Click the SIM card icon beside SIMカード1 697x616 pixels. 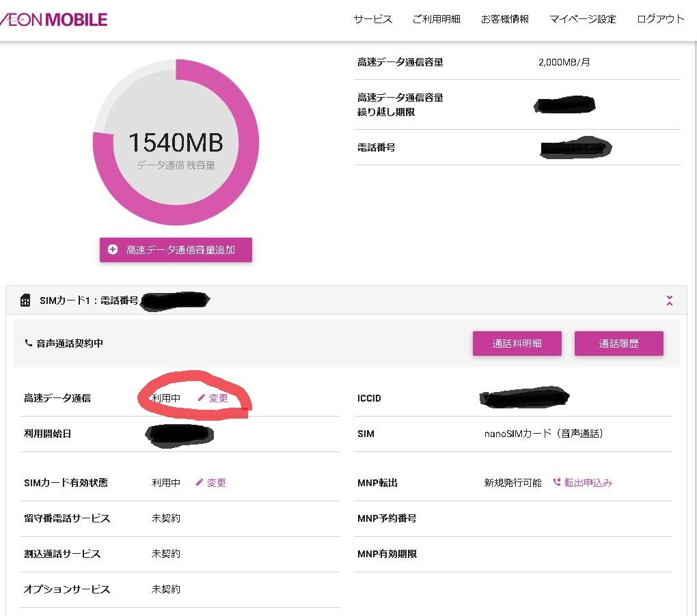click(25, 300)
